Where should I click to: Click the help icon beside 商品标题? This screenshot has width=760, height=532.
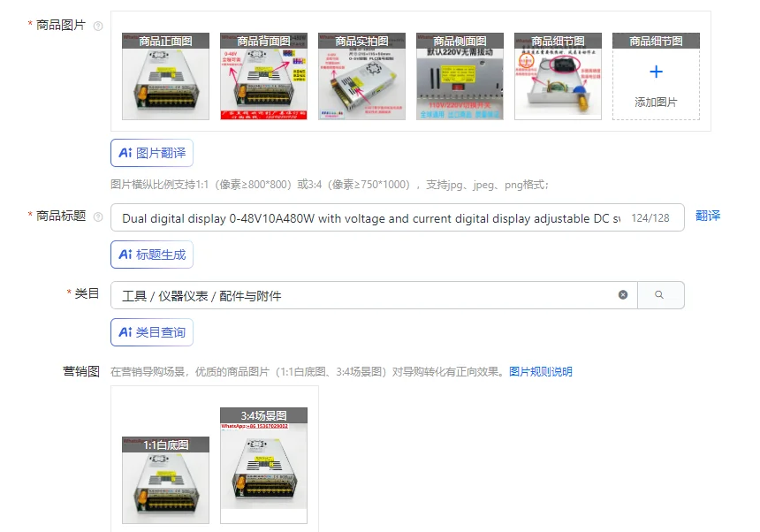pos(98,217)
